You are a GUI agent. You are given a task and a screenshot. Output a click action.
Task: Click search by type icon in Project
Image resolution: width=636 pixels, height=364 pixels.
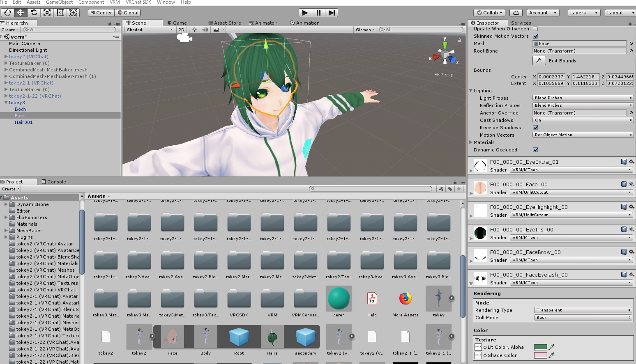(441, 189)
